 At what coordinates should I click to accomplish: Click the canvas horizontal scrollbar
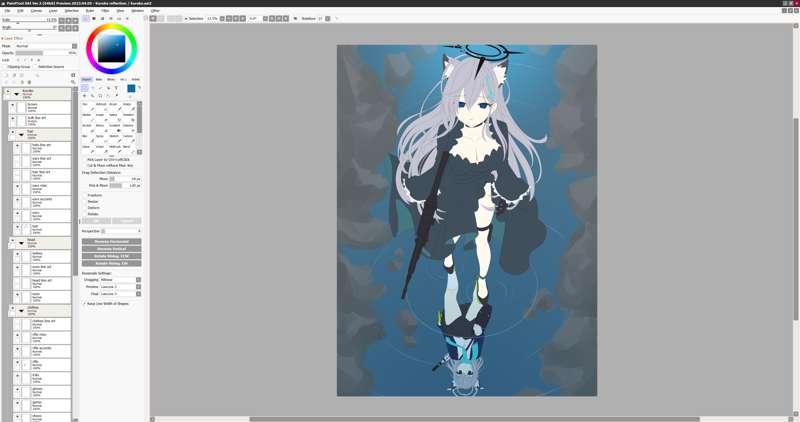click(474, 419)
